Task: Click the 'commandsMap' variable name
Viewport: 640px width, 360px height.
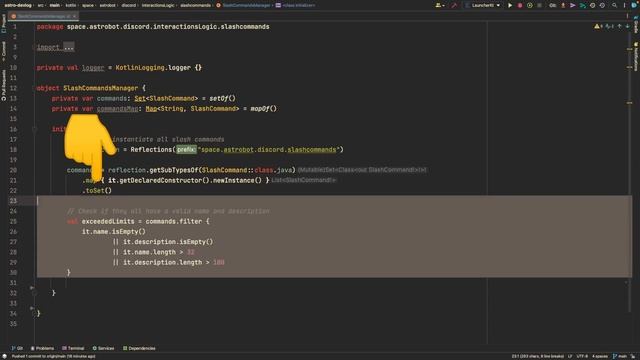Action: coord(118,109)
